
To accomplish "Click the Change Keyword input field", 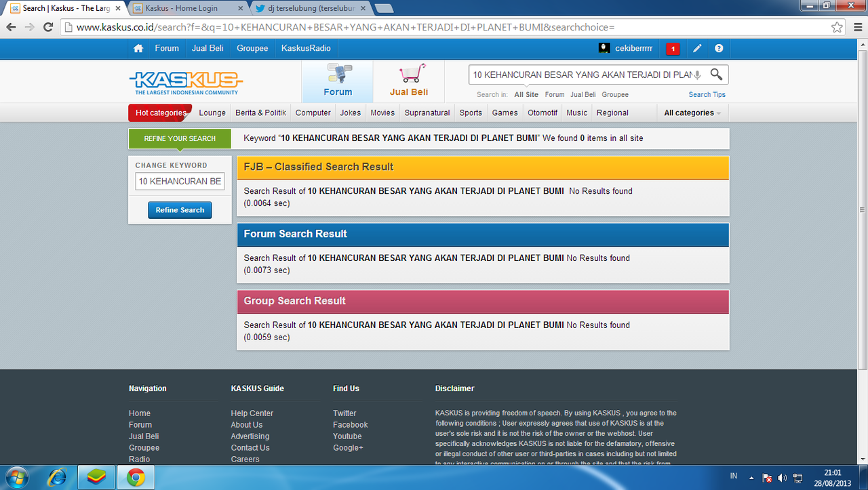I will click(x=180, y=182).
